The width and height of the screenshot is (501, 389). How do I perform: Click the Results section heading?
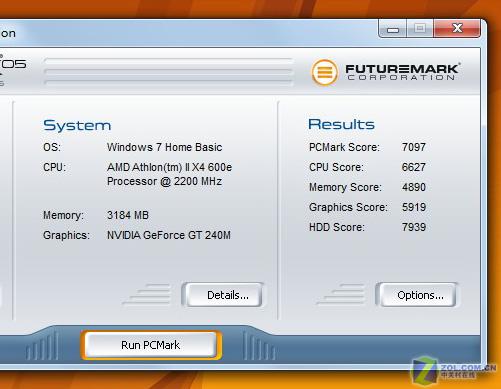click(341, 124)
